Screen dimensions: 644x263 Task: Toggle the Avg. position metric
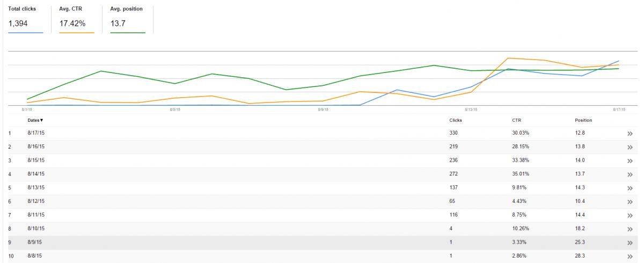click(128, 19)
